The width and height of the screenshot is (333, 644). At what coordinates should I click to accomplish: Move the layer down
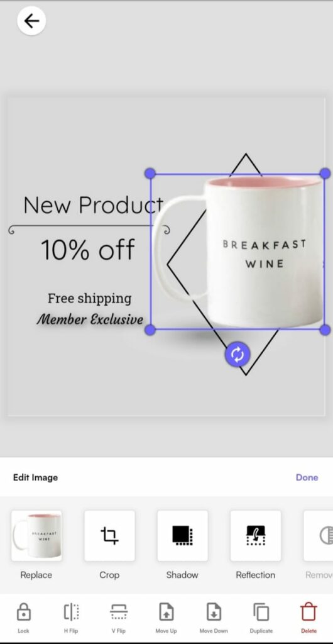214,618
